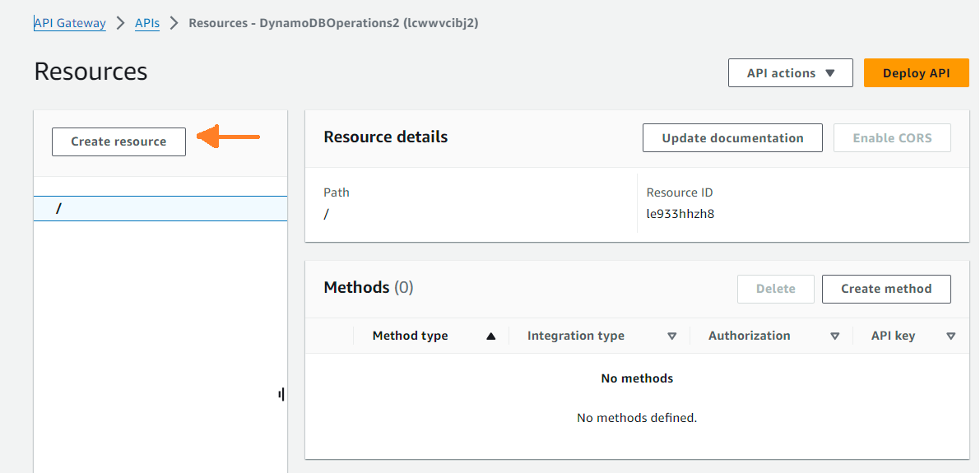Open the API actions dropdown menu
Screen dimensions: 980x473
(790, 73)
